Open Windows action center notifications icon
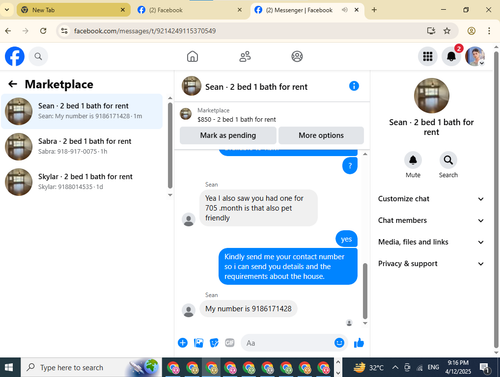 pyautogui.click(x=484, y=368)
